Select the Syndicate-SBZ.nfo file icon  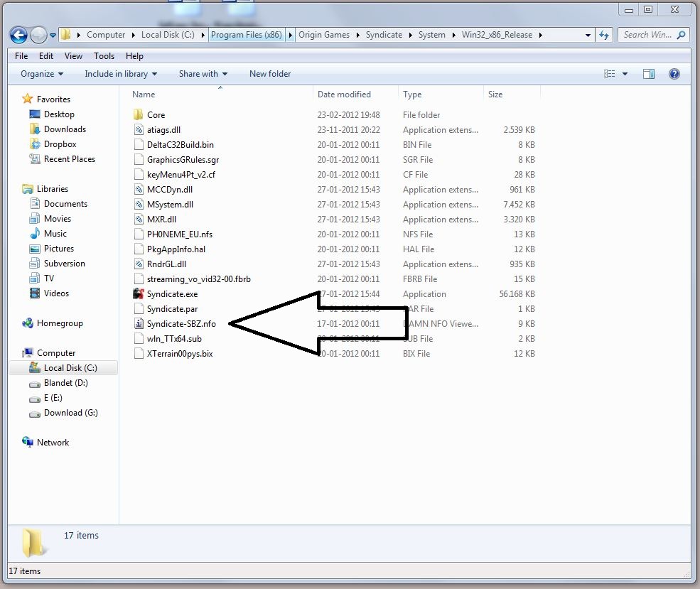click(x=139, y=324)
